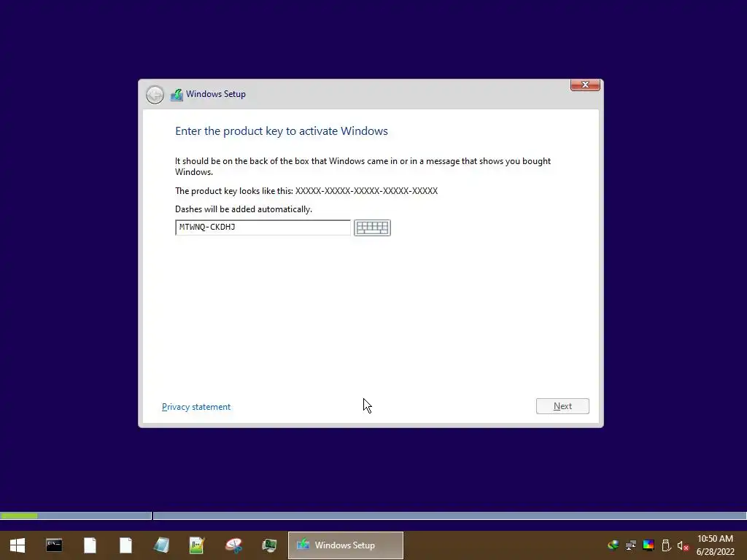Close the Windows Setup dialog

click(585, 85)
